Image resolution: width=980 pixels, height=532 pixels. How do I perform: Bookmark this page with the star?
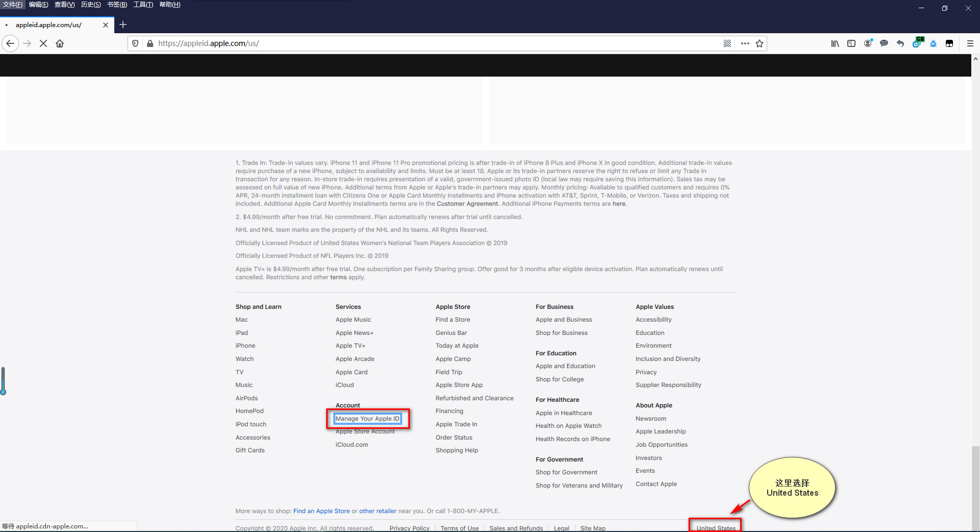click(759, 43)
